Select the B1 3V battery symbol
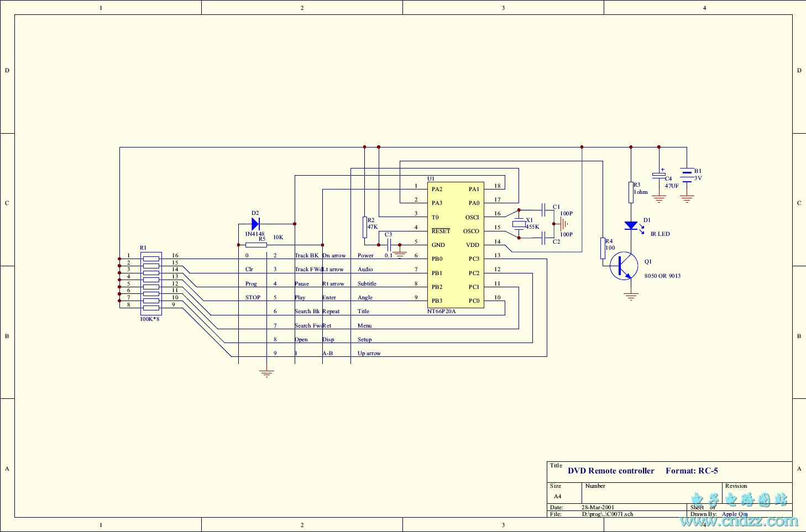806x532 pixels. point(687,175)
